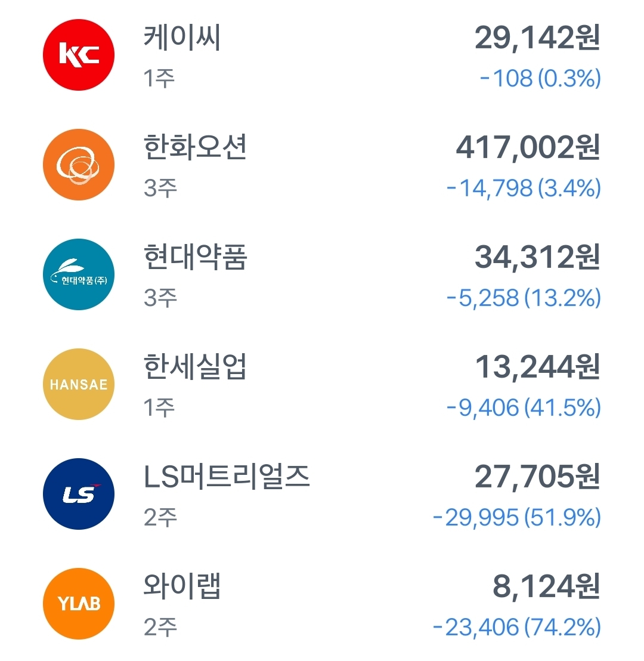Open the navy LS logo icon

79,493
